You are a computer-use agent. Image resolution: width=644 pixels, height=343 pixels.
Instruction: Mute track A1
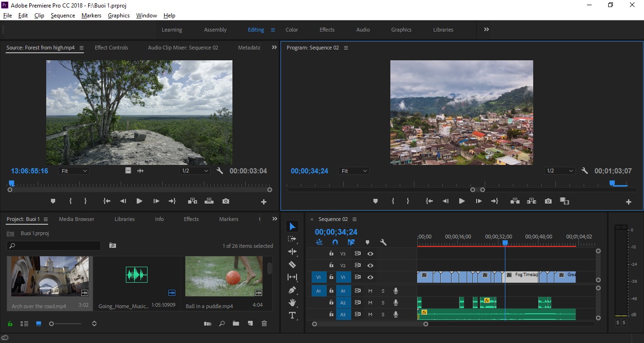point(370,291)
